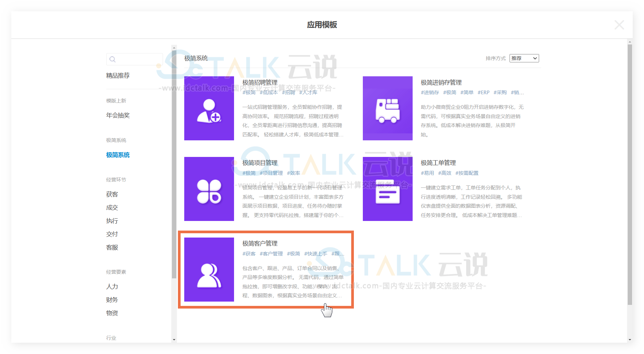Select 成交 category
The image size is (644, 354).
click(112, 208)
